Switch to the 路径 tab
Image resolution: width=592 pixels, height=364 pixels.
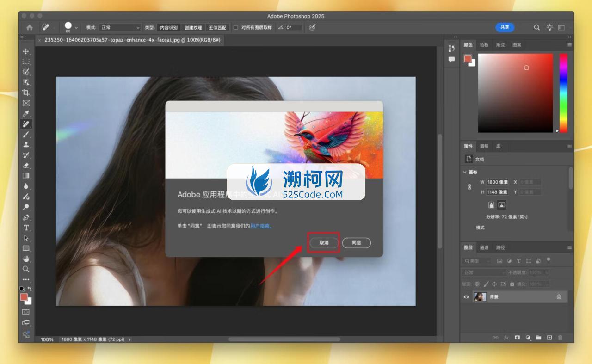pyautogui.click(x=500, y=247)
